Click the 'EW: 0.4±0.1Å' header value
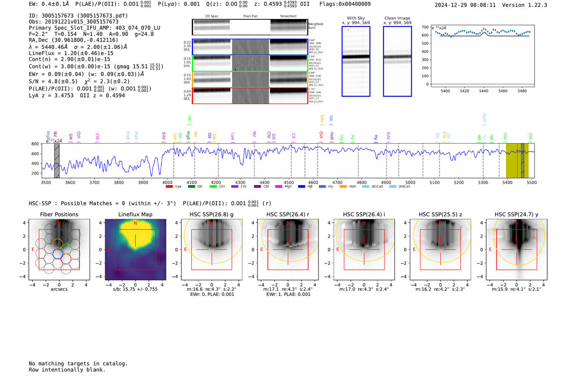The width and height of the screenshot is (576, 392). point(49,4)
